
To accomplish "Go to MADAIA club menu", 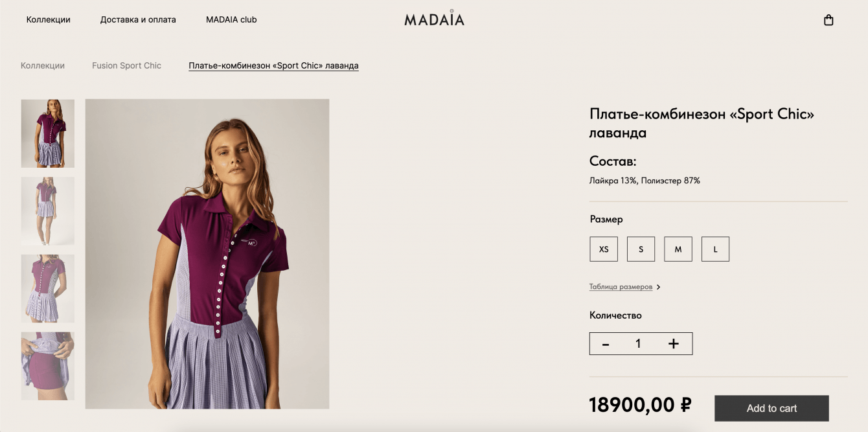I will [231, 19].
